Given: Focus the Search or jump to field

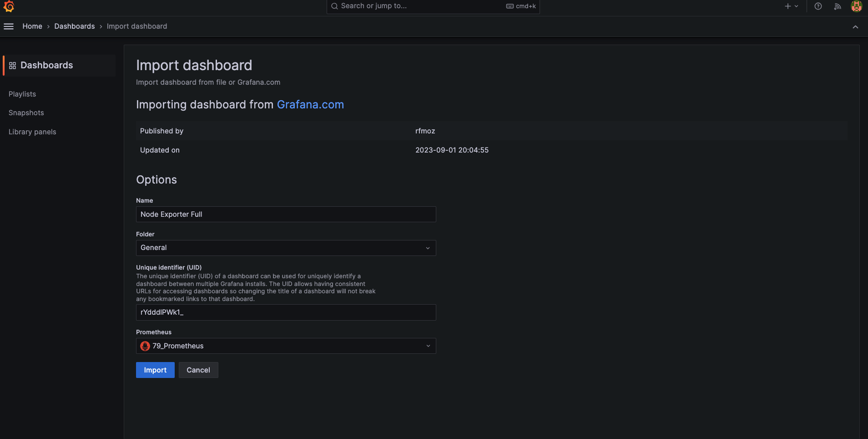Looking at the screenshot, I should coord(433,6).
